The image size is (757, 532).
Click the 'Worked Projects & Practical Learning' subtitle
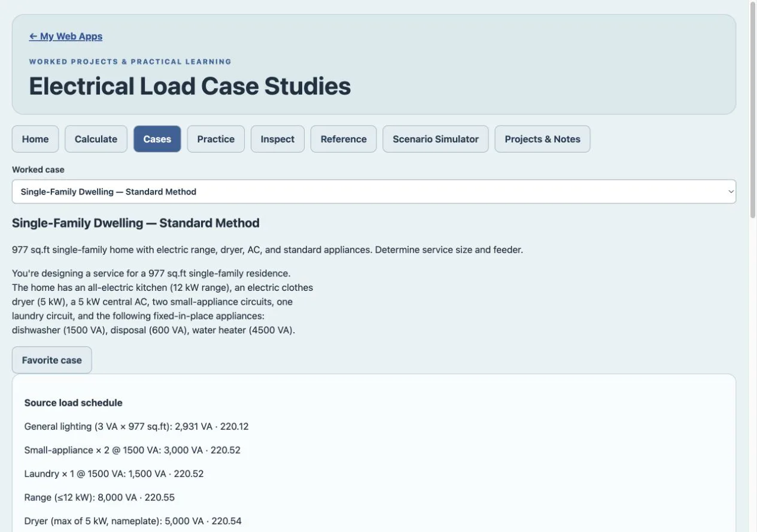click(x=130, y=62)
